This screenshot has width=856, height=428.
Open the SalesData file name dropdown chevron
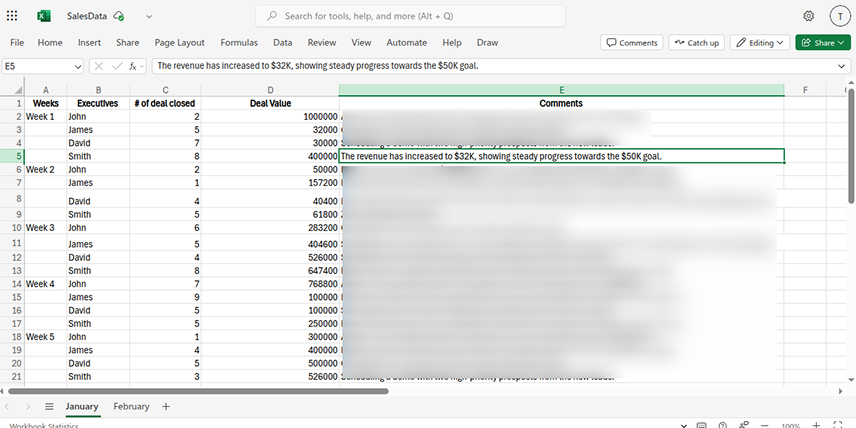point(149,16)
